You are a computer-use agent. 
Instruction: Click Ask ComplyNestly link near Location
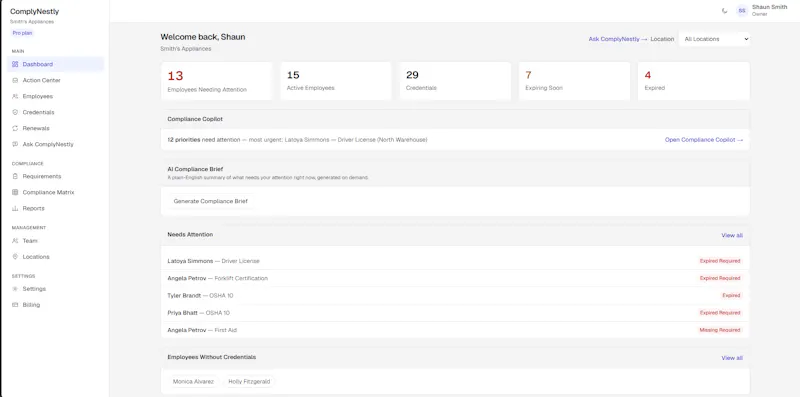[618, 39]
